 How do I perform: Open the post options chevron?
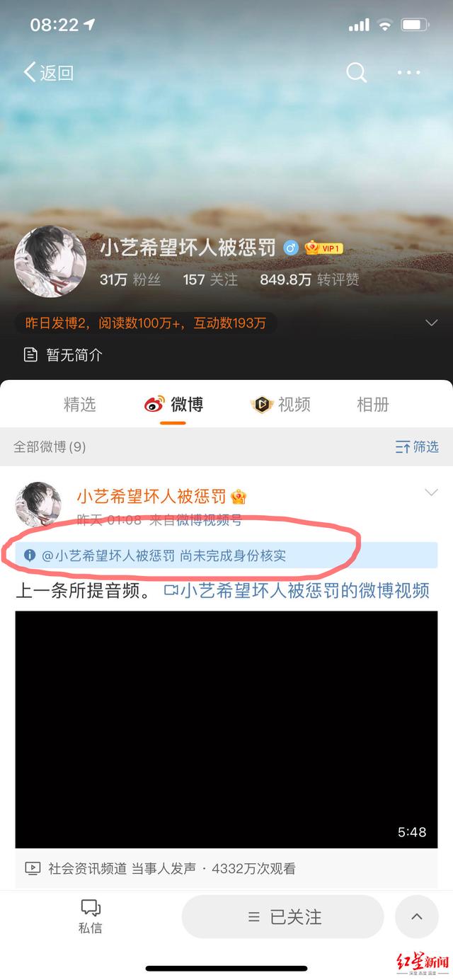[x=431, y=492]
